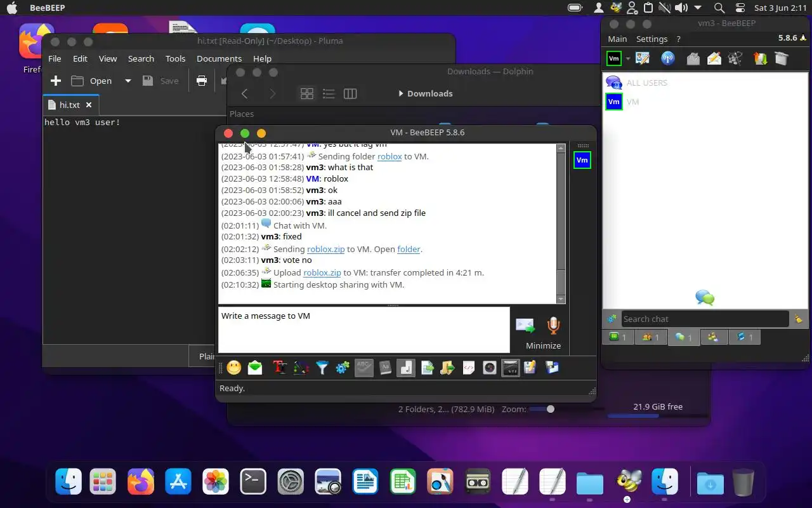Image resolution: width=812 pixels, height=508 pixels.
Task: Click send file icon in chat toolbar
Action: point(427,368)
